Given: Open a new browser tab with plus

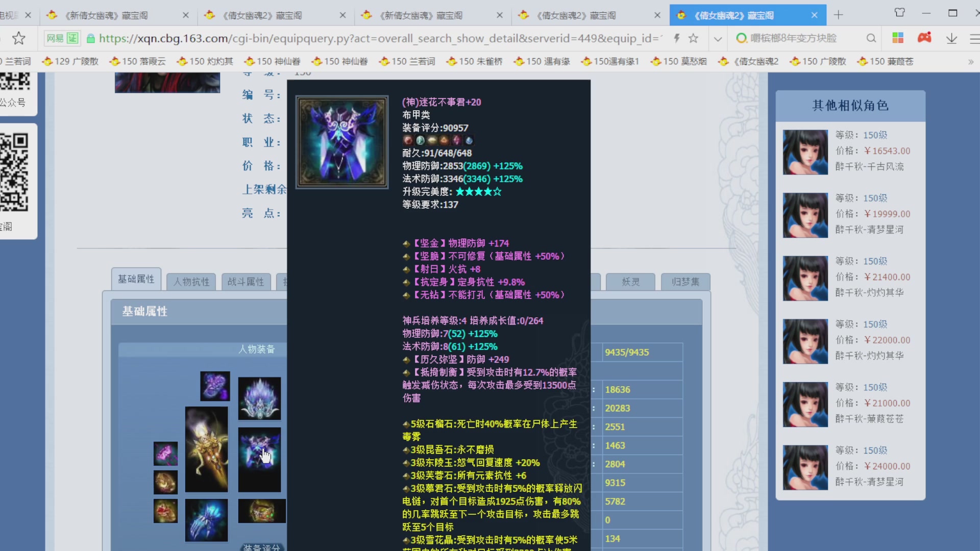Looking at the screenshot, I should pos(838,15).
